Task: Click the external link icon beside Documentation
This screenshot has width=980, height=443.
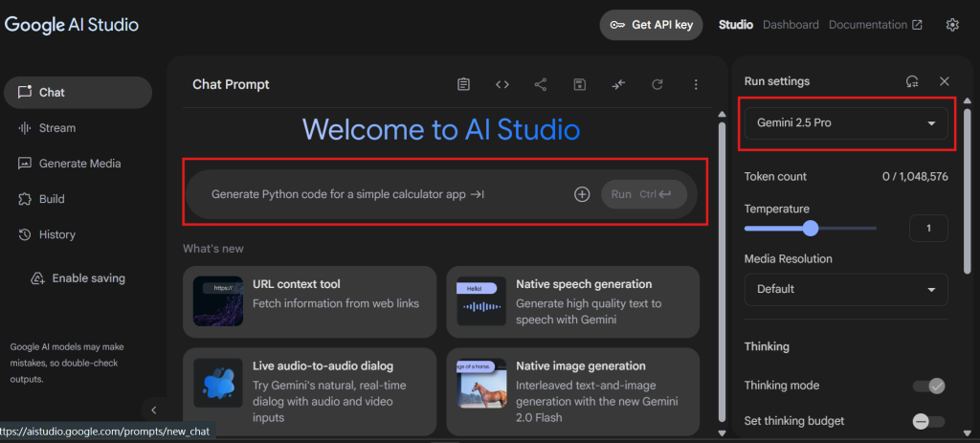Action: point(917,25)
